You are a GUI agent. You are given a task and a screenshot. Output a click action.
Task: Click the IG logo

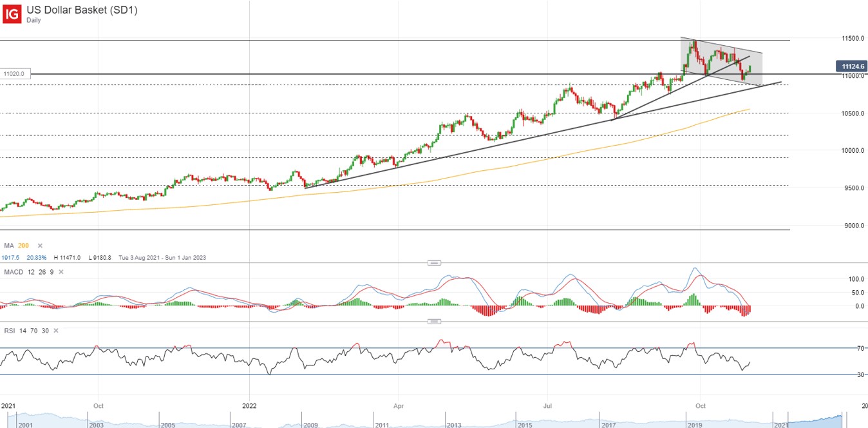(x=12, y=14)
